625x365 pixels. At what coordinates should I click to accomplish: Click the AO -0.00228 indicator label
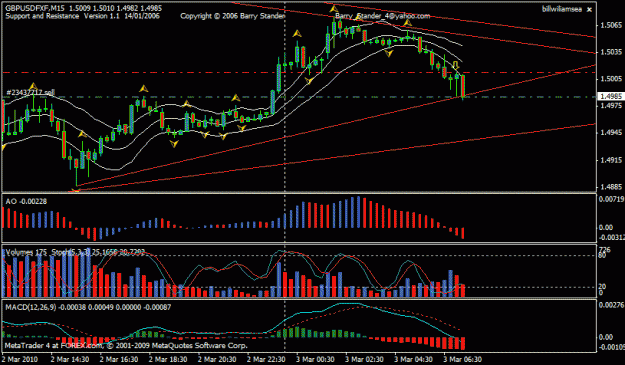pyautogui.click(x=26, y=202)
